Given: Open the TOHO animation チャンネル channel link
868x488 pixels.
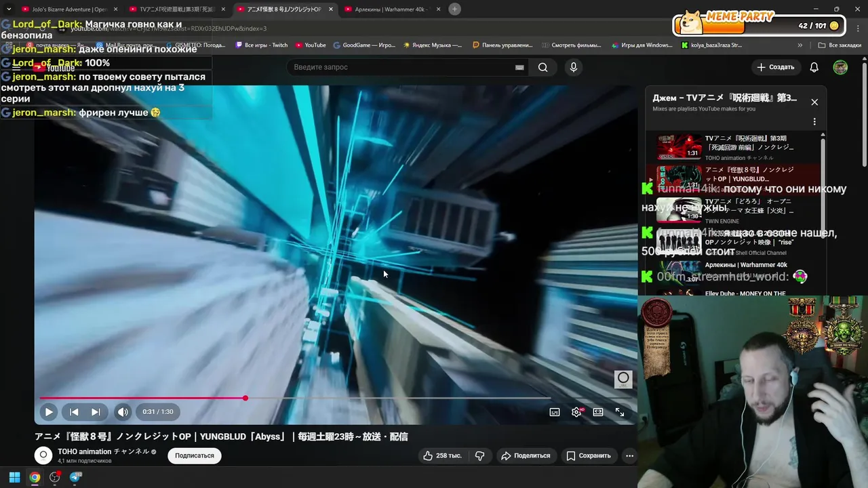Looking at the screenshot, I should [103, 451].
